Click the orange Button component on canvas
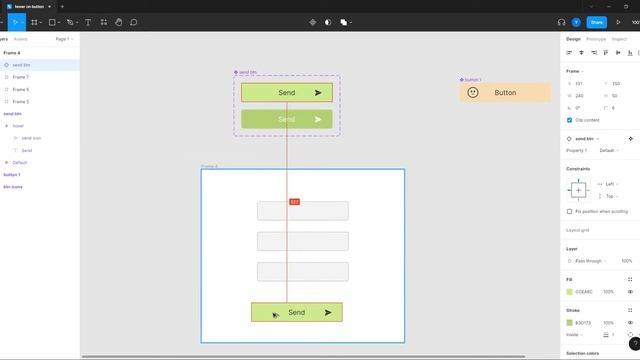Screen dimensions: 640x360 [x=505, y=93]
